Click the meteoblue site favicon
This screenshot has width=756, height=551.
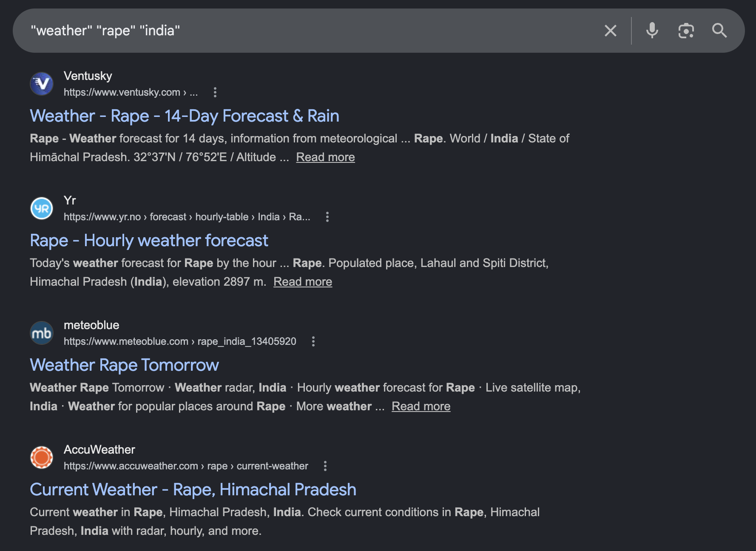[x=42, y=333]
